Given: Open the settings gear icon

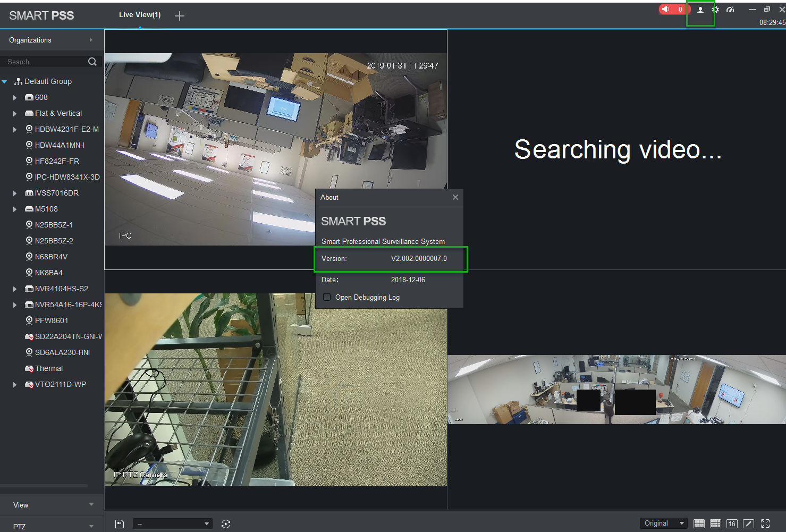Looking at the screenshot, I should [x=715, y=10].
